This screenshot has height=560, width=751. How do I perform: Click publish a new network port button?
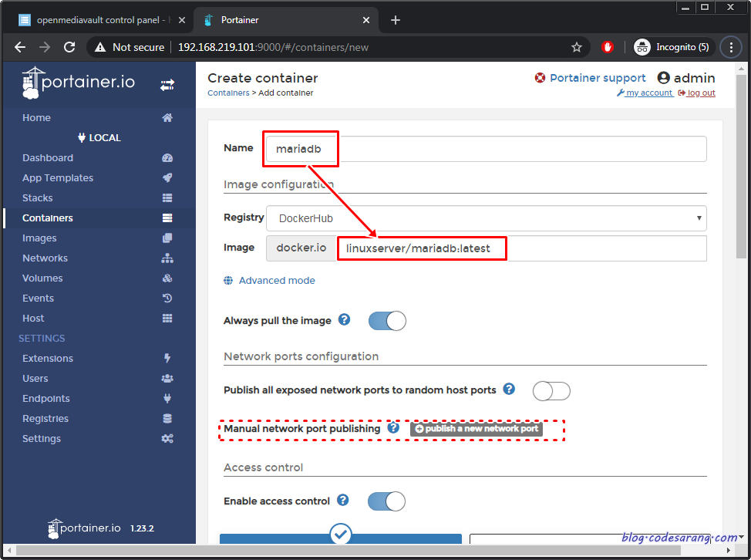pos(476,428)
